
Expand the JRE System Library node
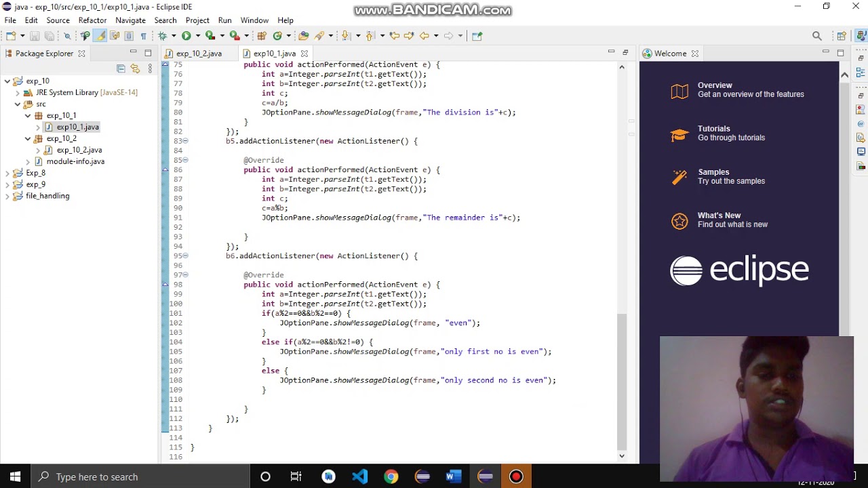tap(18, 93)
